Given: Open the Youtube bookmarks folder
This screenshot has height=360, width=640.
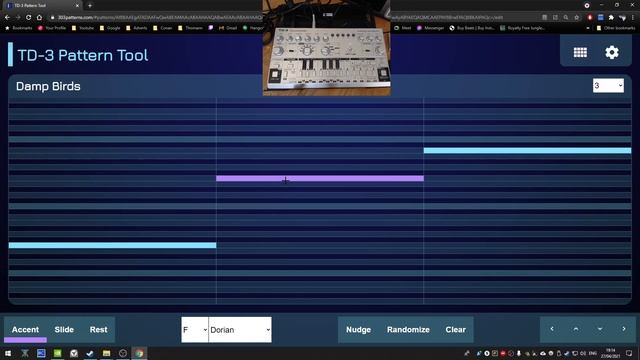Looking at the screenshot, I should click(x=83, y=28).
